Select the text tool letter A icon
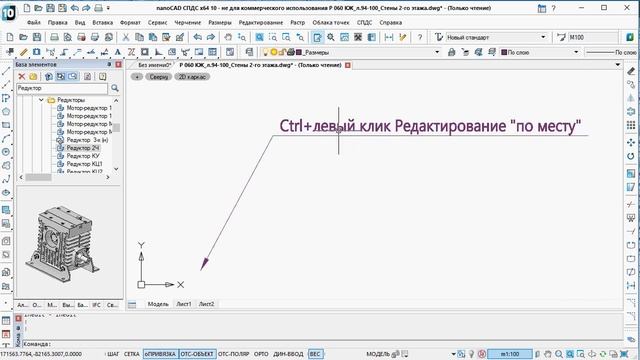The width and height of the screenshot is (640, 360). [x=118, y=52]
